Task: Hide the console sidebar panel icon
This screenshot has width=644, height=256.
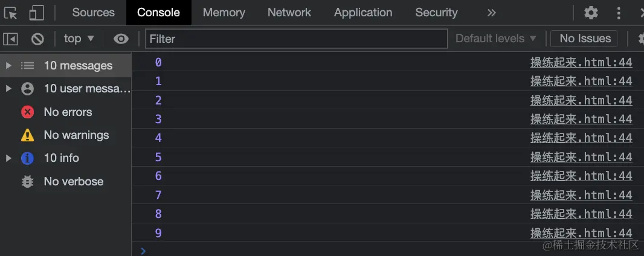Action: [10, 39]
